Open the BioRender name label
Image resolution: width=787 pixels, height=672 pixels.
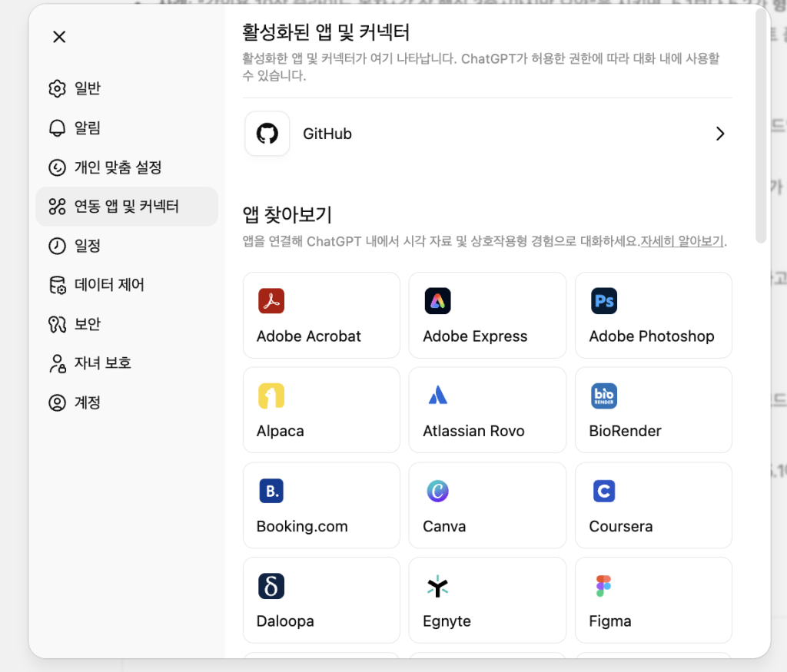tap(625, 431)
